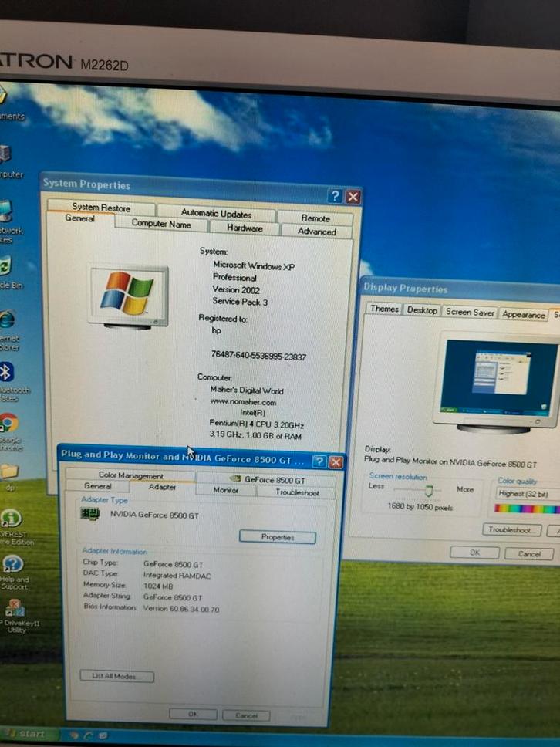The width and height of the screenshot is (560, 747).
Task: Click the Screen resolution slider handle
Action: pyautogui.click(x=429, y=491)
